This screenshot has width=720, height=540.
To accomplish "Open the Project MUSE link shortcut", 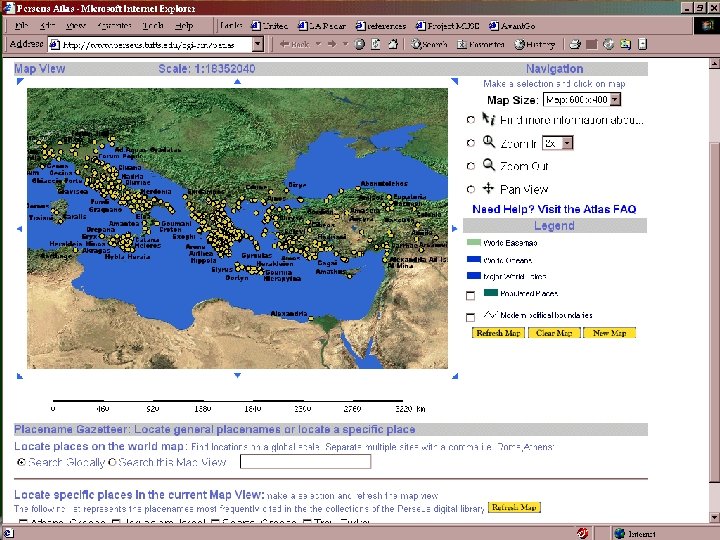I will (447, 26).
